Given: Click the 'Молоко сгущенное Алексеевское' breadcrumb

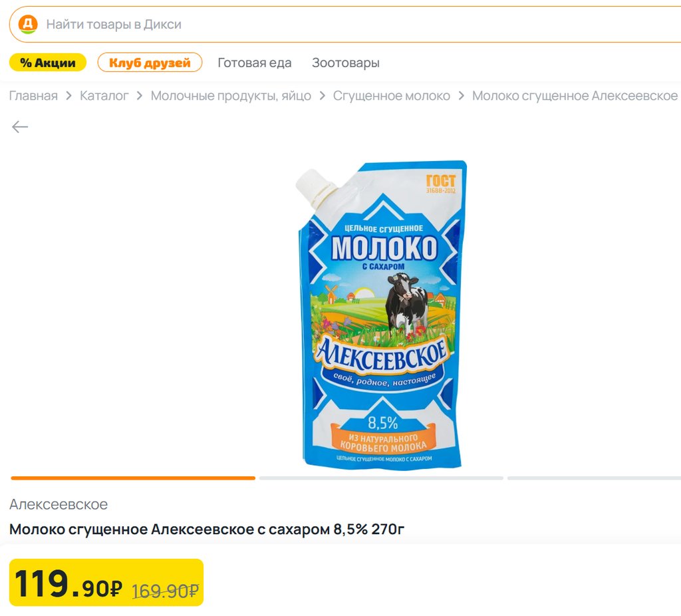Looking at the screenshot, I should [x=575, y=96].
